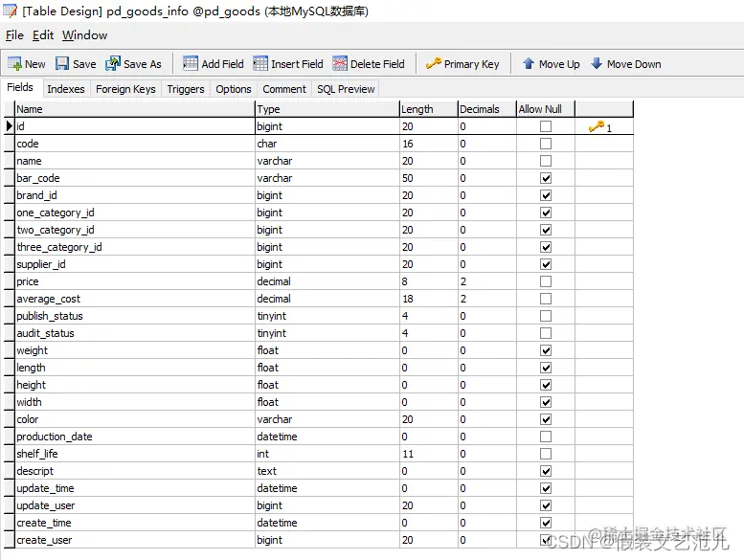
Task: Click the Table Design window title icon
Action: [x=10, y=11]
